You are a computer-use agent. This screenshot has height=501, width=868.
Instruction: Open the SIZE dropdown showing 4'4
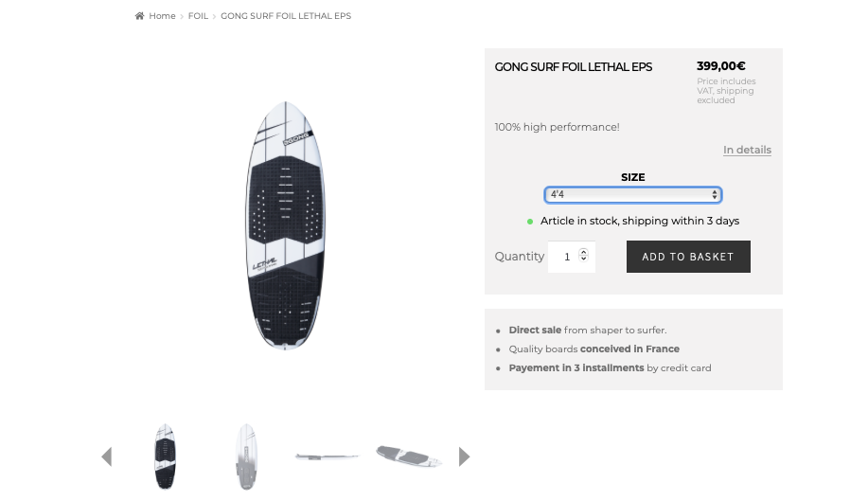632,195
